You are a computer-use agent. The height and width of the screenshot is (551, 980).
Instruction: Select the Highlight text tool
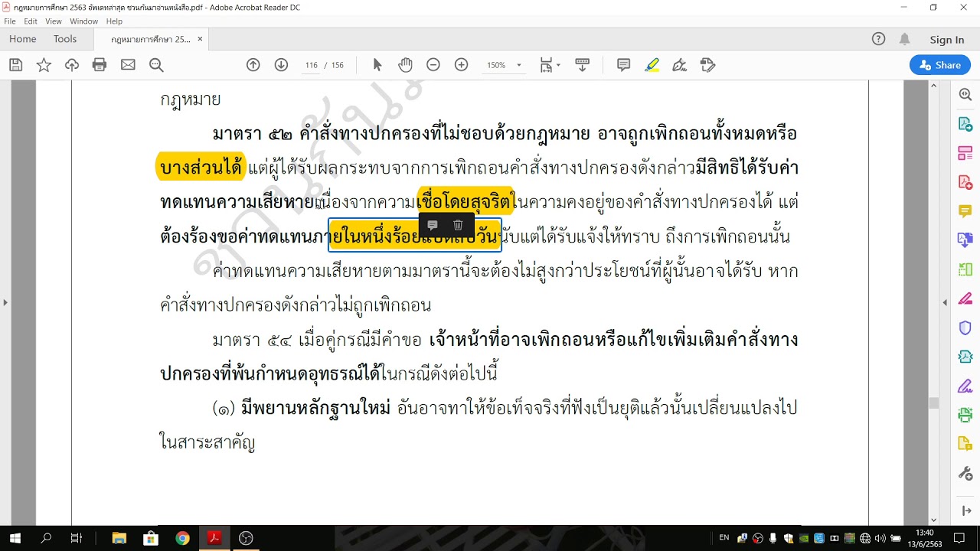(652, 65)
